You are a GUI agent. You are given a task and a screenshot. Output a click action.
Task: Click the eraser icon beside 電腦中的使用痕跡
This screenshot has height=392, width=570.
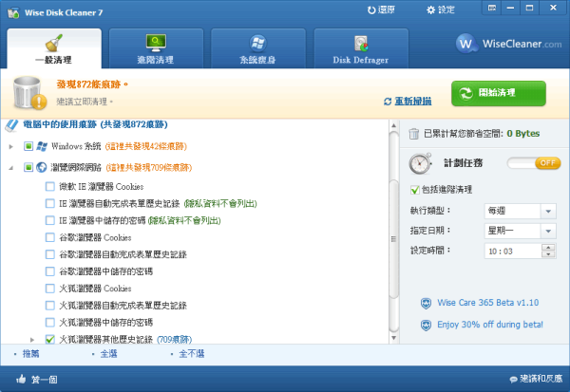(11, 125)
